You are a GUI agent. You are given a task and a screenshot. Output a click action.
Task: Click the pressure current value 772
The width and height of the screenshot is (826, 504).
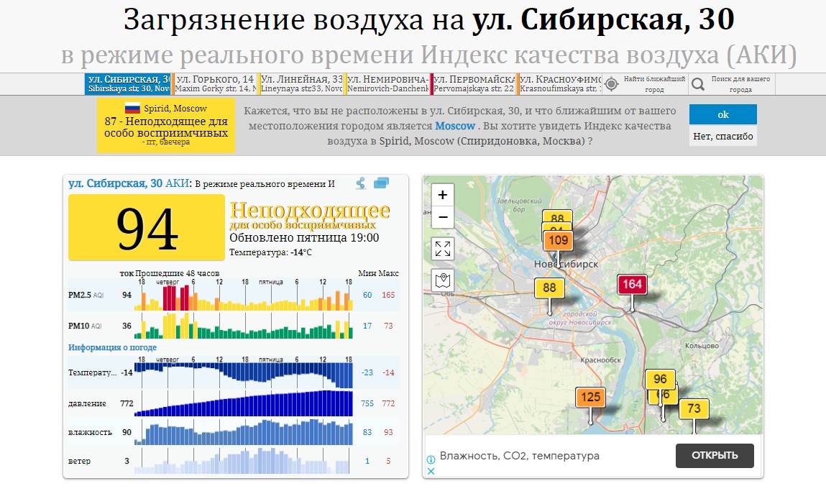point(127,403)
